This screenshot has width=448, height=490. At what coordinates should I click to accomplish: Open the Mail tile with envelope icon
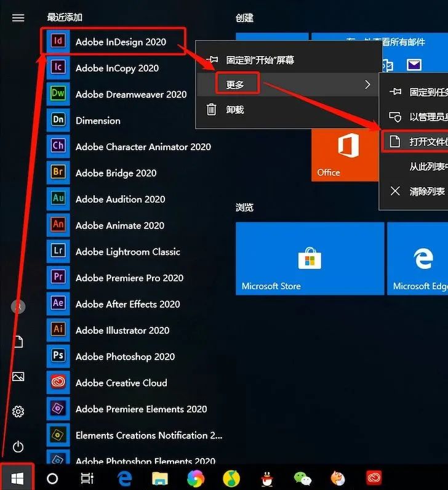414,65
